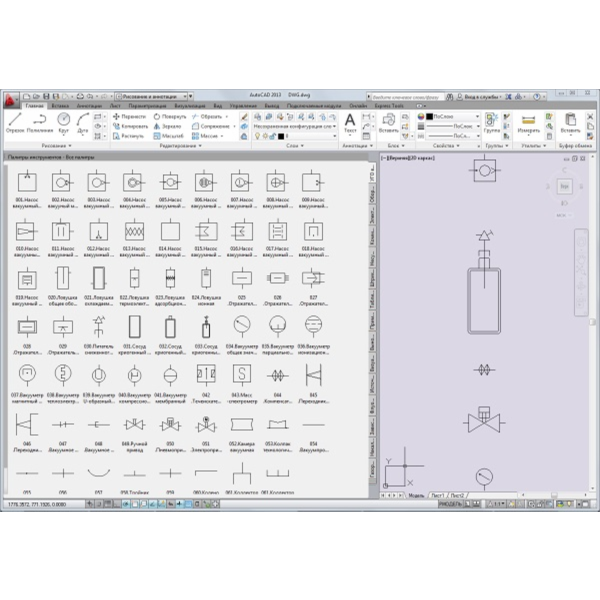Expand the Редактирование panel
Image resolution: width=600 pixels, height=600 pixels.
pyautogui.click(x=181, y=146)
